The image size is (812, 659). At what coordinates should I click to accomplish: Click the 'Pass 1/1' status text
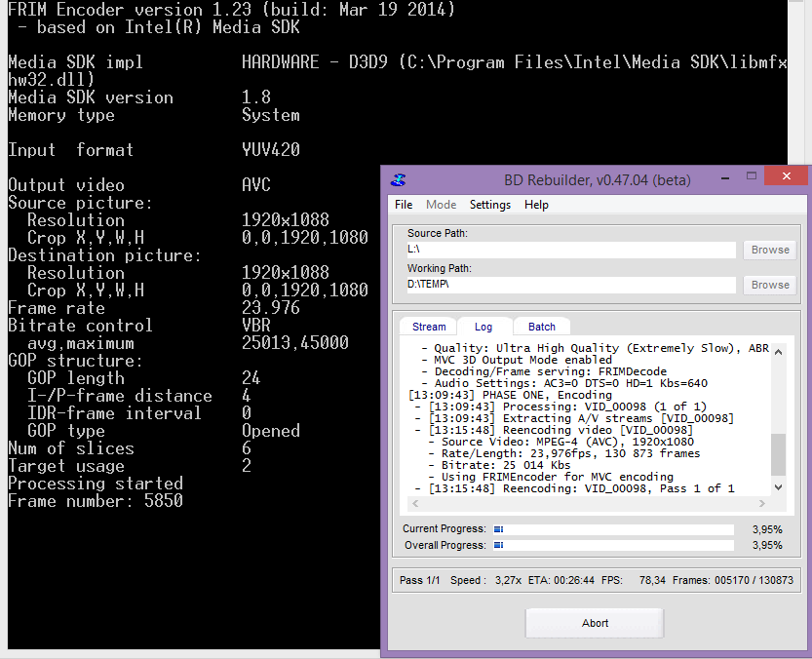(419, 580)
